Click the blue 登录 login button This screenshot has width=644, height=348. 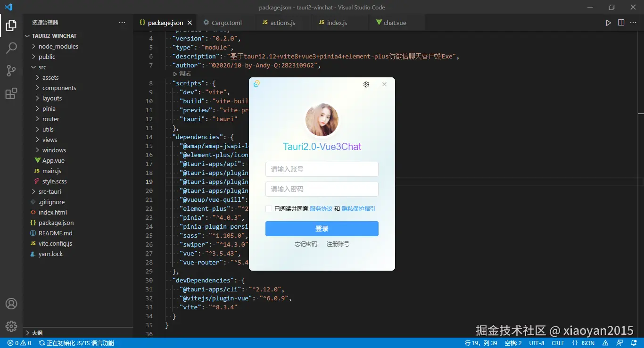click(322, 229)
